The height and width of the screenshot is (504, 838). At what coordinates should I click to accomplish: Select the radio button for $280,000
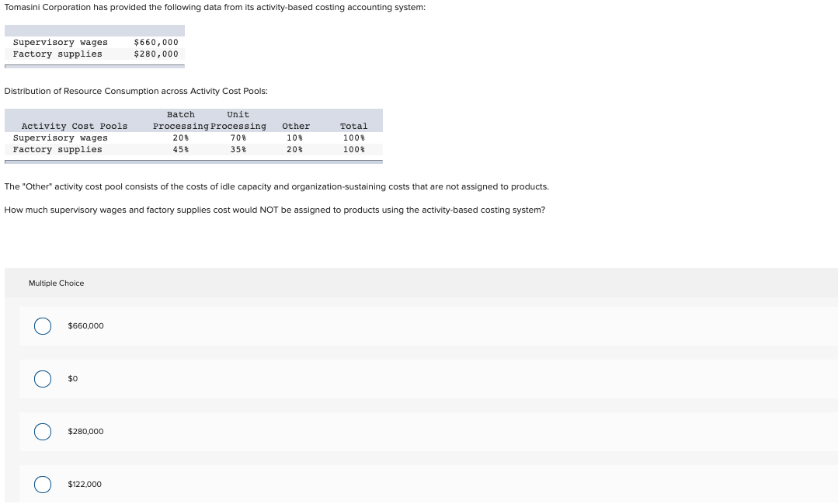[43, 431]
